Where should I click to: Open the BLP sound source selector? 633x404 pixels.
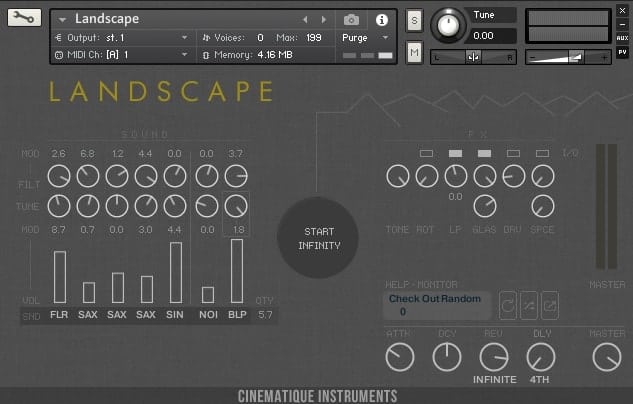coord(237,314)
